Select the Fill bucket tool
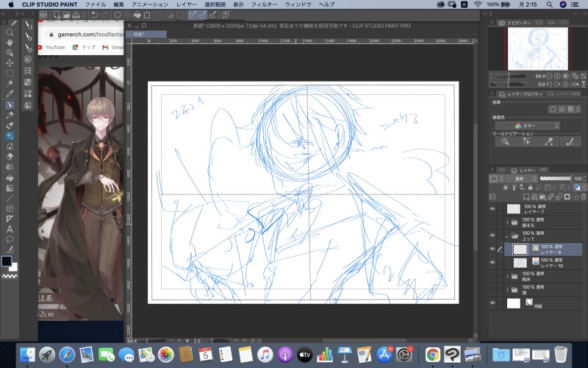Viewport: 588px width, 368px height. (10, 177)
